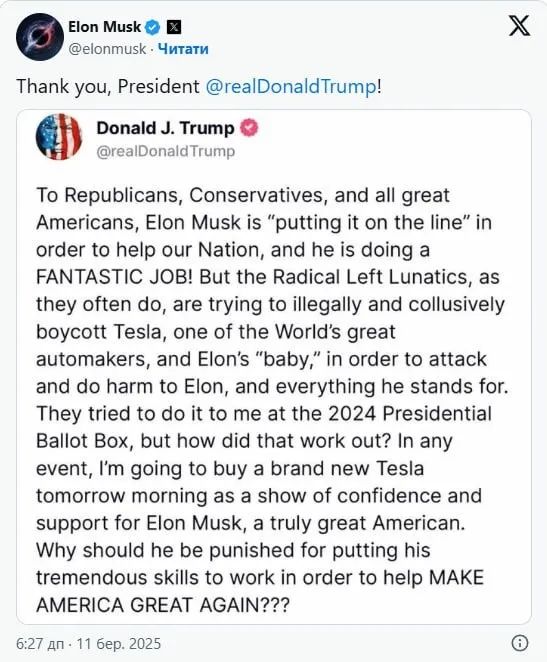Viewport: 547px width, 662px height.
Task: Open the @realDonaldTrump mention link
Action: [x=291, y=87]
